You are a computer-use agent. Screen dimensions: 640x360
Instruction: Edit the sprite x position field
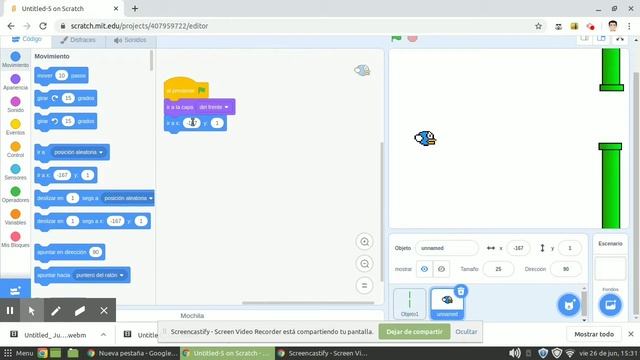point(518,248)
